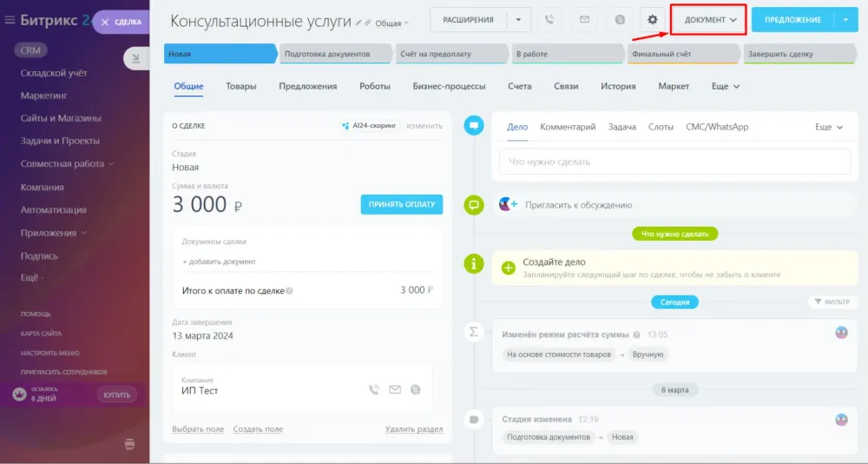
Task: Click изменить in the О сделке section
Action: (424, 126)
